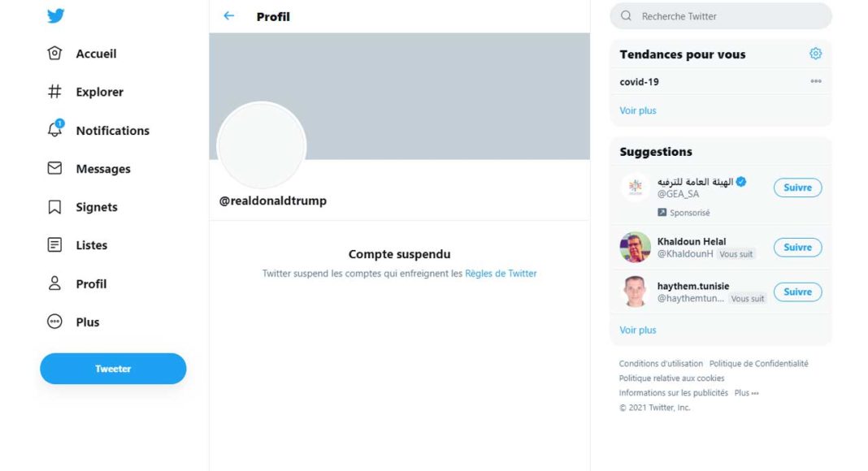
Task: Follow Khaldoun Helal with Suivre
Action: (x=797, y=247)
